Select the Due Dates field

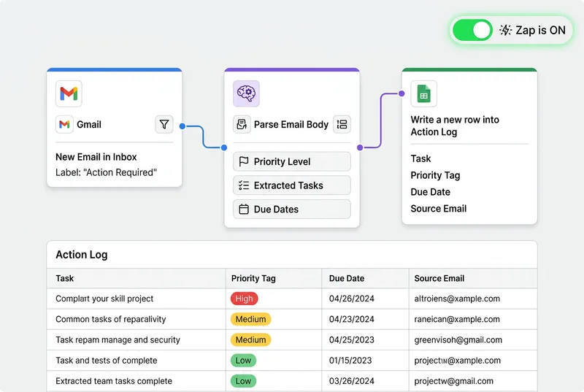[x=291, y=210]
